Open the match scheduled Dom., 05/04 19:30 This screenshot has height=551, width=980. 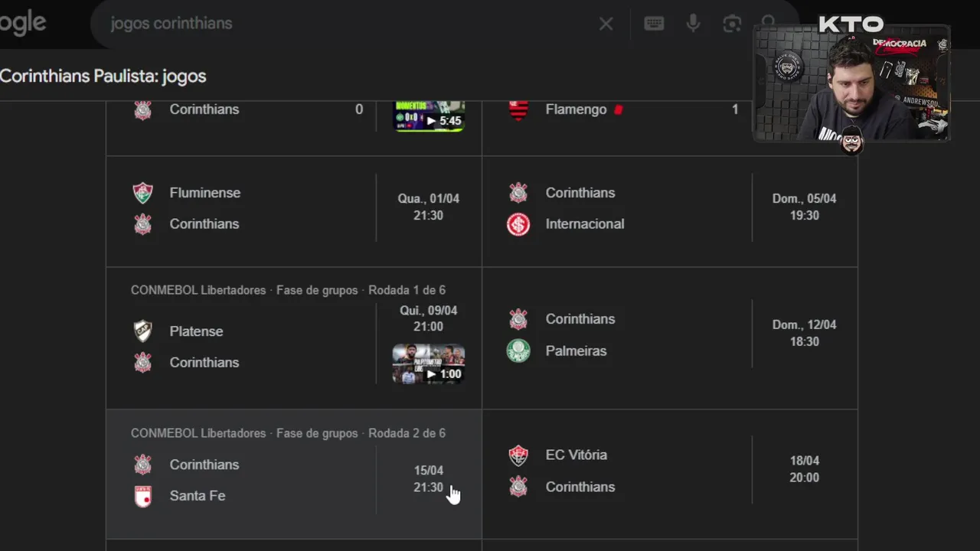pyautogui.click(x=804, y=207)
